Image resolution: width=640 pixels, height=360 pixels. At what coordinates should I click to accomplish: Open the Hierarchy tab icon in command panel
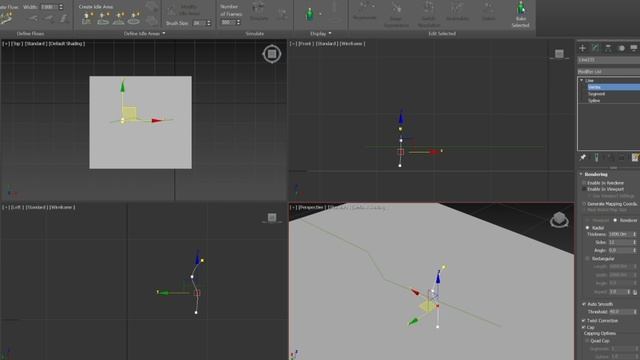click(608, 48)
